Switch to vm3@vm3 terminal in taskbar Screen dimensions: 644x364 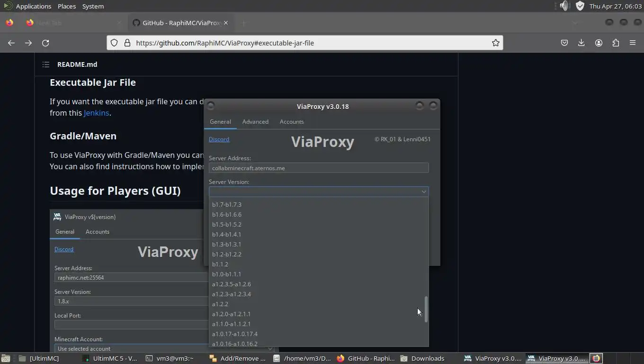(174, 358)
